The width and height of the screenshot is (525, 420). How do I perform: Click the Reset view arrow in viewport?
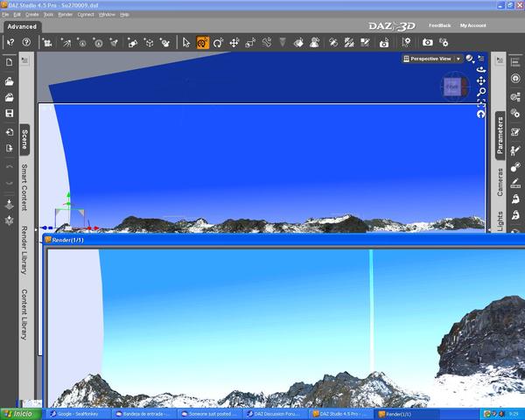481,115
